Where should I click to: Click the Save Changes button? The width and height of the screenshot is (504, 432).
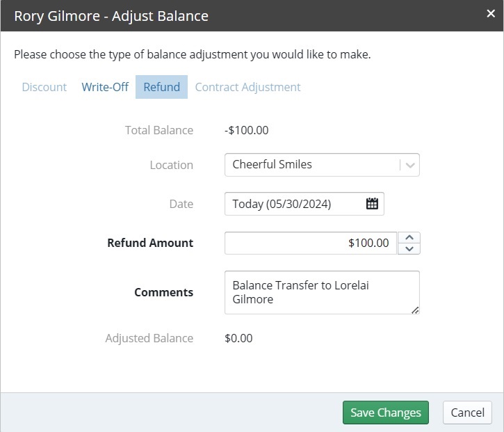[x=385, y=413]
